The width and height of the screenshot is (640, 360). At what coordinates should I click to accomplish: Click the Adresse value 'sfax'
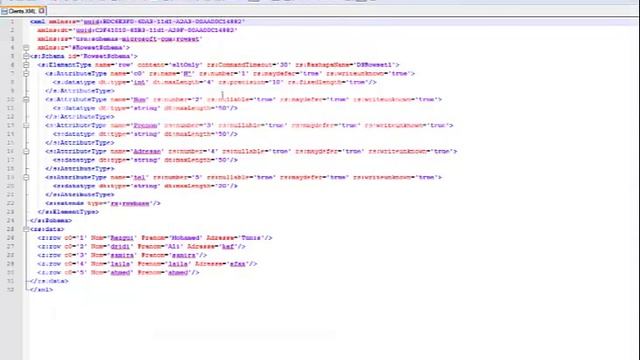(237, 264)
